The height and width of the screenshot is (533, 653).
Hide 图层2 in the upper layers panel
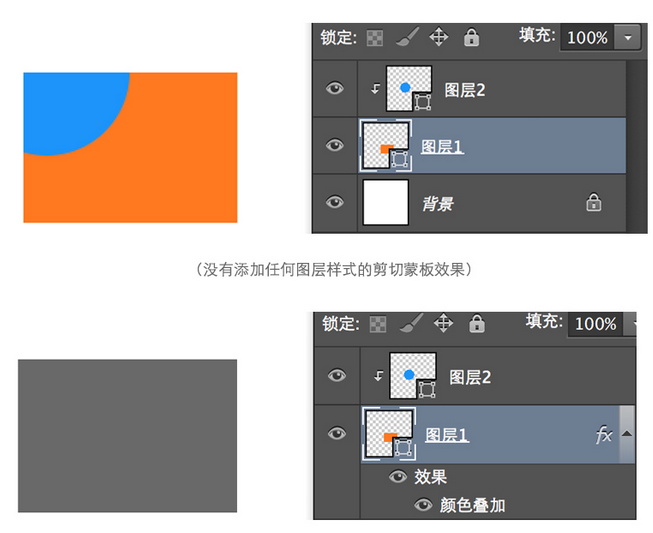[x=334, y=89]
